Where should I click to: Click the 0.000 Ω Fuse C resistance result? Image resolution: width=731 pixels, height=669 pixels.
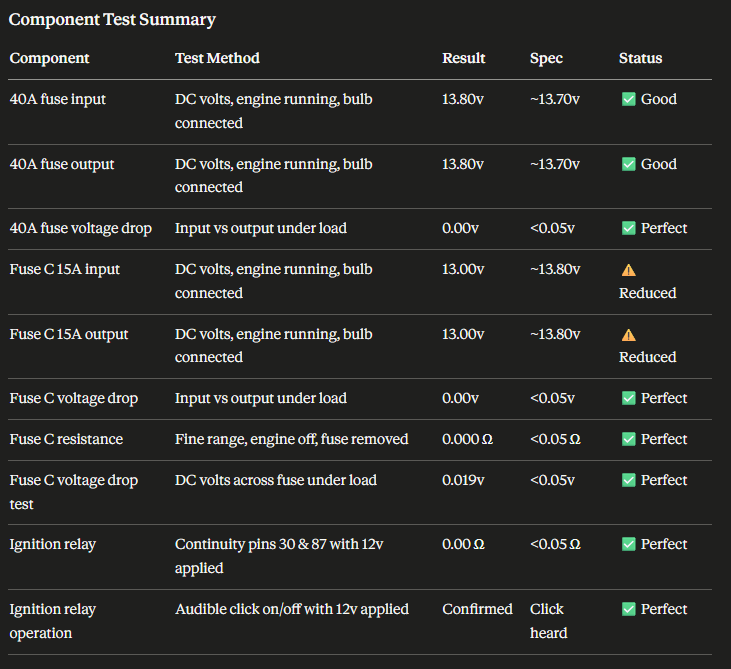(x=467, y=439)
